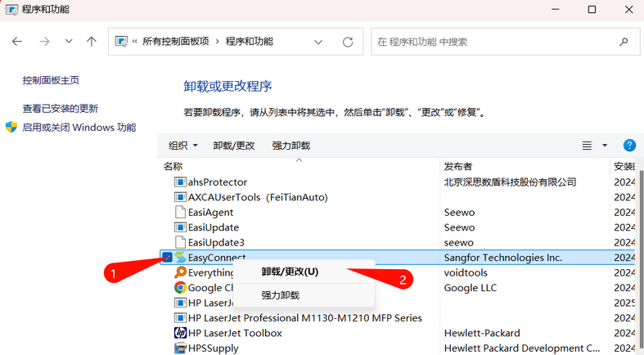Click publisher voidtools
Viewport: 644px width, 355px height.
466,272
